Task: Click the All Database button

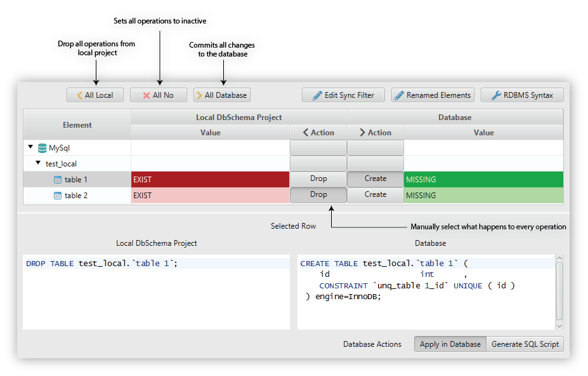Action: click(222, 95)
